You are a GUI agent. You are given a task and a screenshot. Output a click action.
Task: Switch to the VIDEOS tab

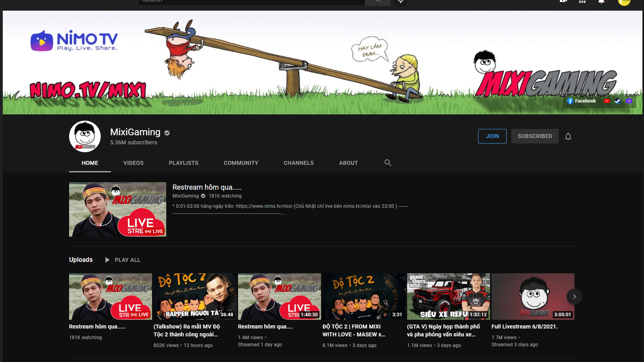coord(133,163)
